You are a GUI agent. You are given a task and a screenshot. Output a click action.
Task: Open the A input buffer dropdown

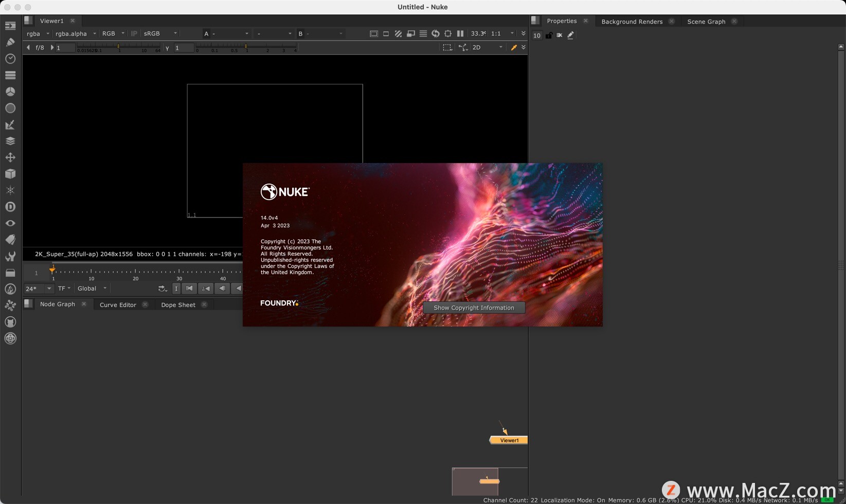click(x=230, y=33)
